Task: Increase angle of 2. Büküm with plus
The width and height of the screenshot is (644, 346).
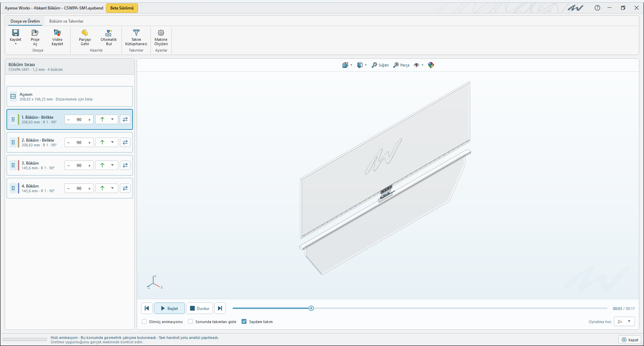Action: [89, 143]
